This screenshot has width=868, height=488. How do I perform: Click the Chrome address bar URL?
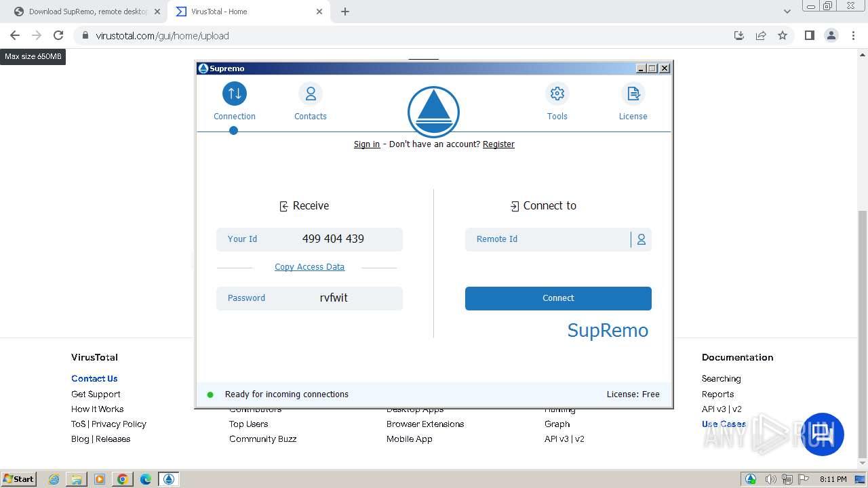[x=162, y=35]
